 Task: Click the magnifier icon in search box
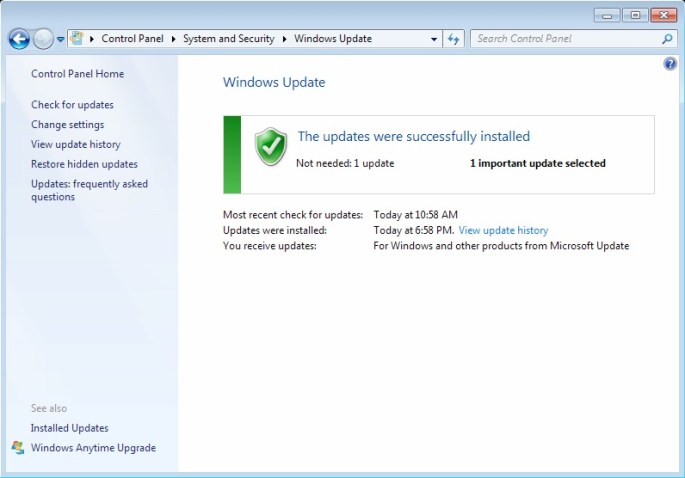(667, 39)
